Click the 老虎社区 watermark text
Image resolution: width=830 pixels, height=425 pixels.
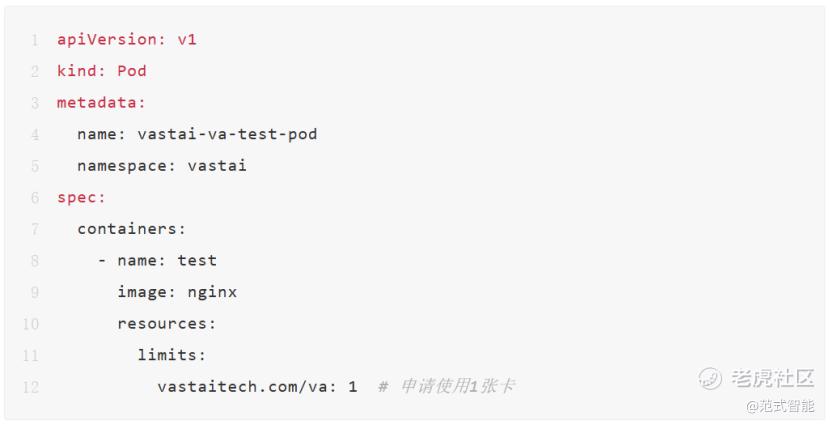[771, 378]
